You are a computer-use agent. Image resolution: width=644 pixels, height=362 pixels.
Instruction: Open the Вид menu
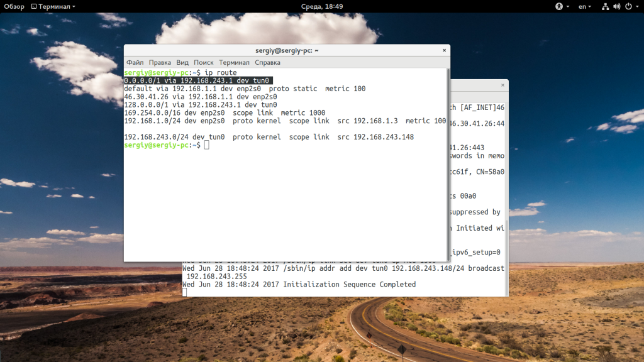coord(182,63)
